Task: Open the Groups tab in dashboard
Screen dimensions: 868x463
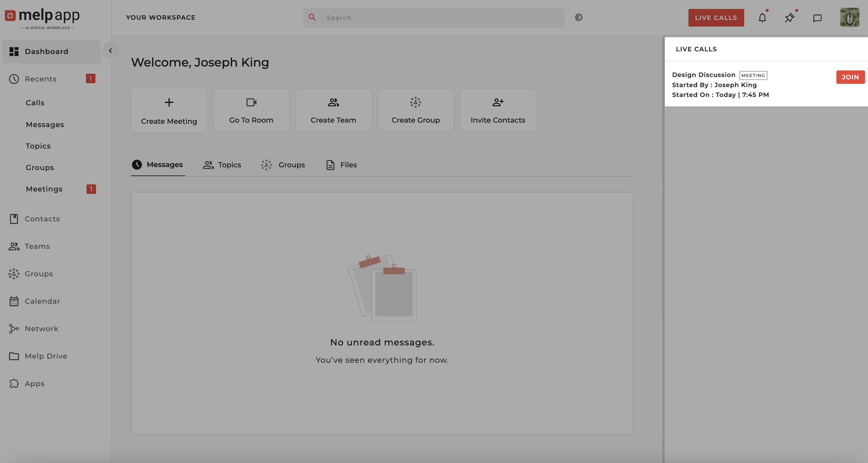Action: 283,165
